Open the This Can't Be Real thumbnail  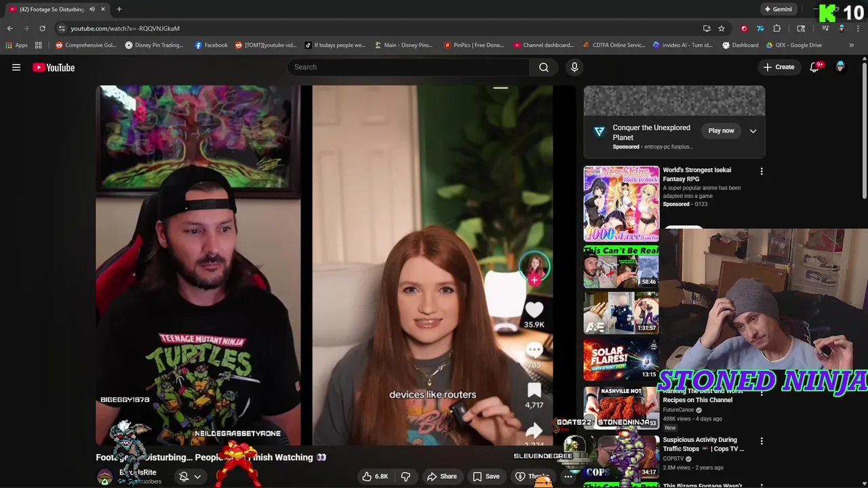click(x=621, y=266)
